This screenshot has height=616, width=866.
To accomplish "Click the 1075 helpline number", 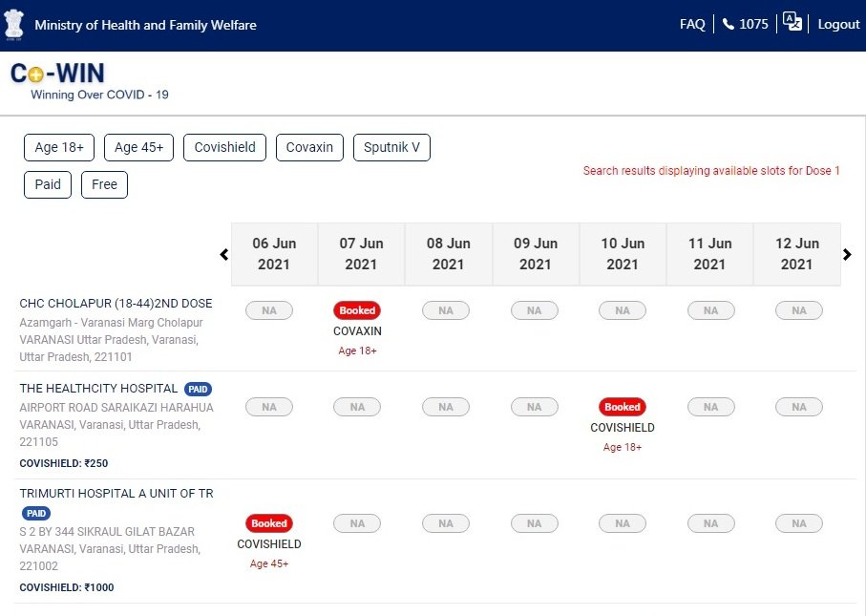I will click(753, 24).
